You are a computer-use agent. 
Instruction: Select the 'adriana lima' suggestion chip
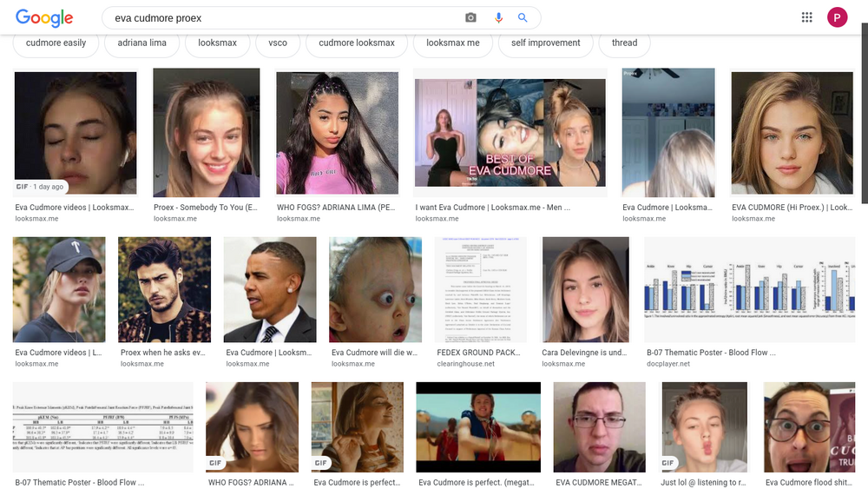pos(141,43)
